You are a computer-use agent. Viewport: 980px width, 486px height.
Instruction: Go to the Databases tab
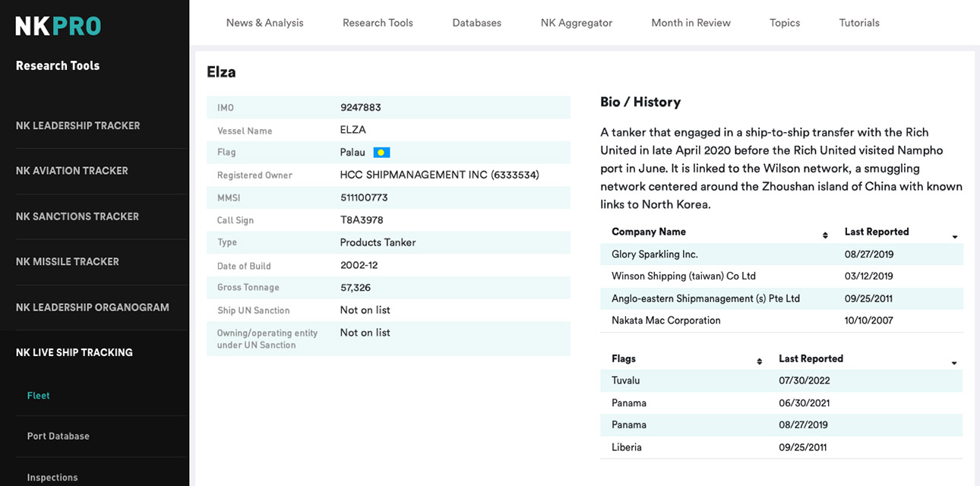476,23
